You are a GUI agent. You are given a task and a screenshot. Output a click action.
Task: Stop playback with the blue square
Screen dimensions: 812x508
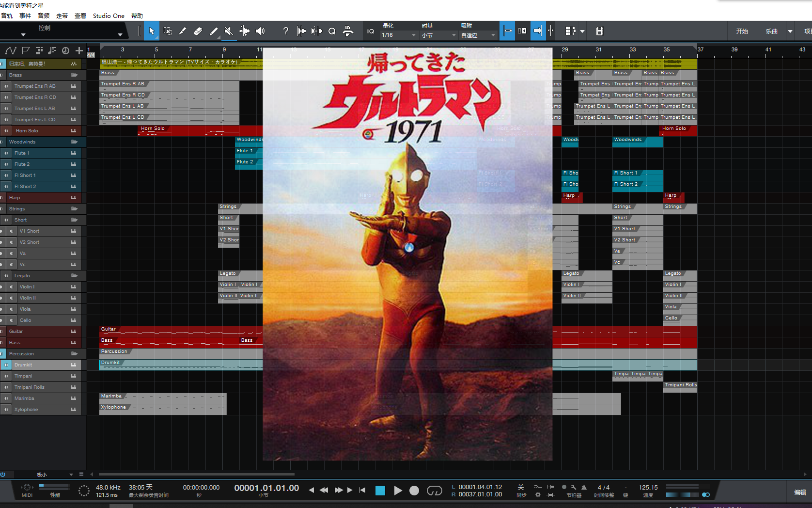(380, 491)
